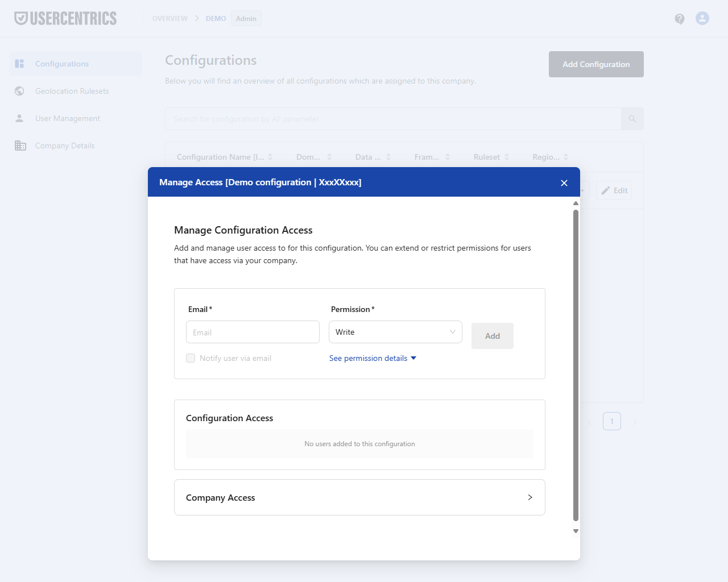
Task: Click the Geolocation Rulesets globe icon
Action: (19, 91)
